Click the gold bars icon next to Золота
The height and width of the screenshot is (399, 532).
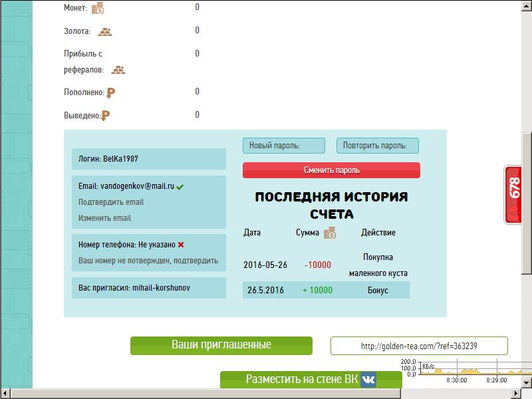[105, 32]
